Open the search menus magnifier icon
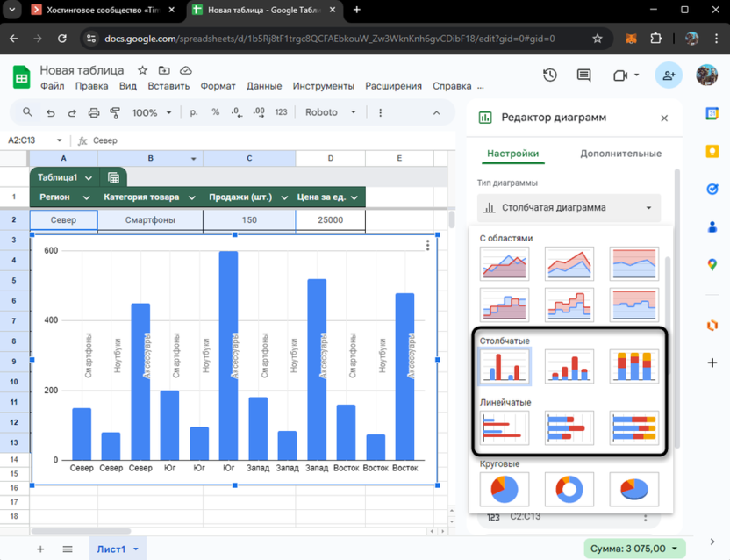This screenshot has height=560, width=730. (27, 112)
